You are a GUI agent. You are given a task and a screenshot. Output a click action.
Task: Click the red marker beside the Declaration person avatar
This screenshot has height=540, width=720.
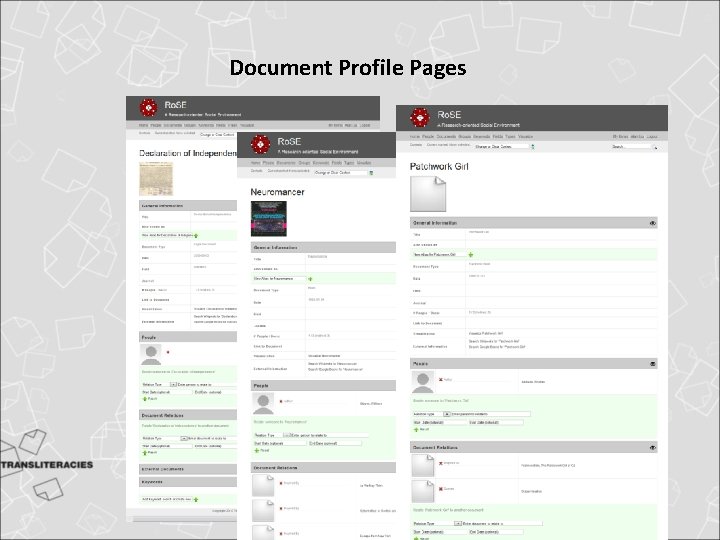pos(168,352)
